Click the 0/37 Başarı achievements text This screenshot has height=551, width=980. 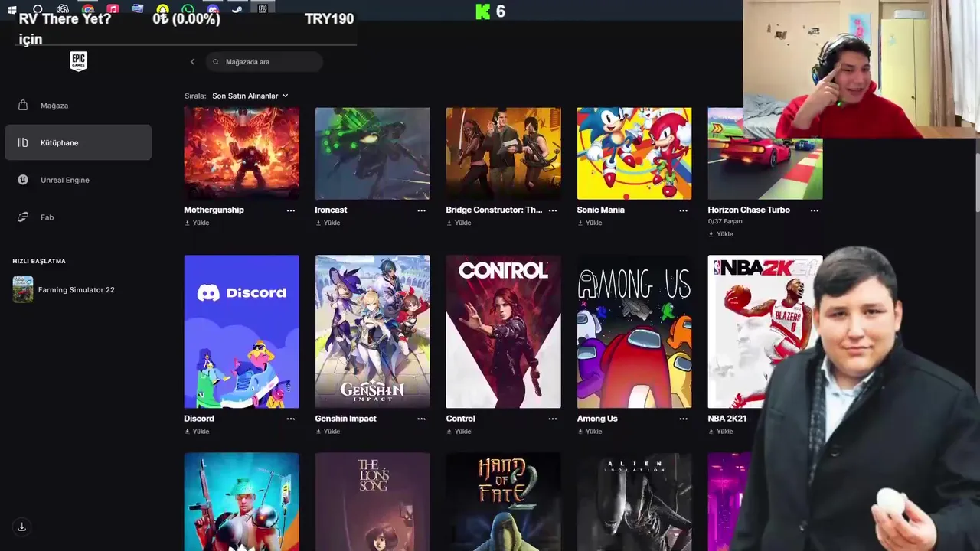point(725,221)
